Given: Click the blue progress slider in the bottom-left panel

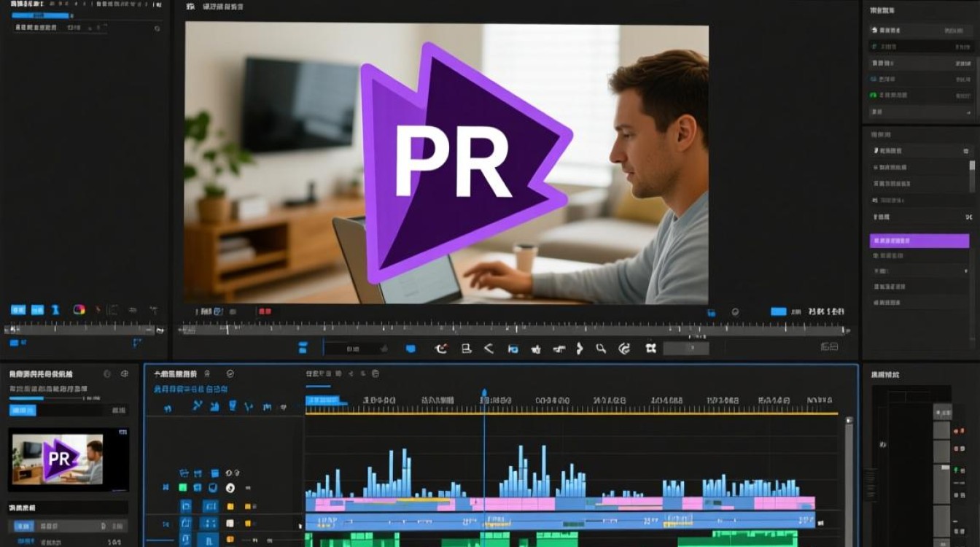Looking at the screenshot, I should coord(45,398).
